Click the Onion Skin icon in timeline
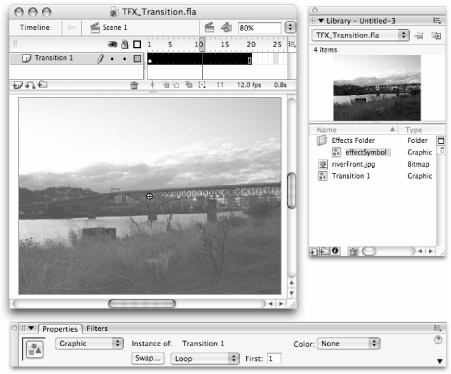This screenshot has width=451, height=374. coord(166,85)
